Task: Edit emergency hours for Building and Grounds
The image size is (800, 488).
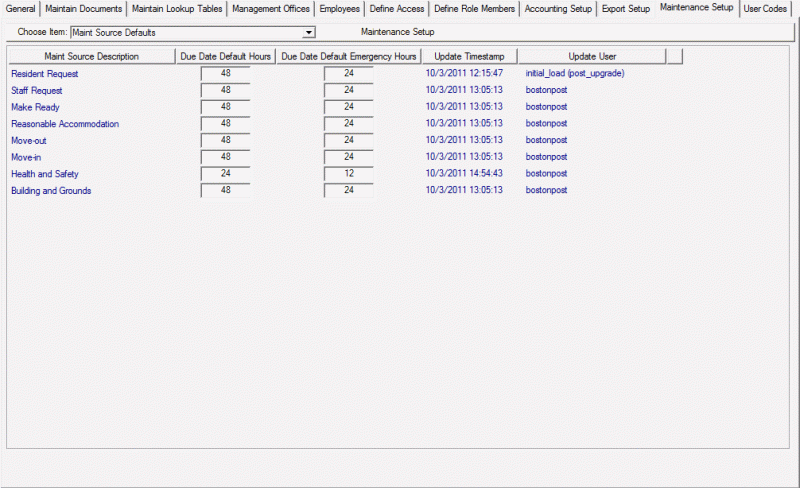Action: (x=348, y=190)
